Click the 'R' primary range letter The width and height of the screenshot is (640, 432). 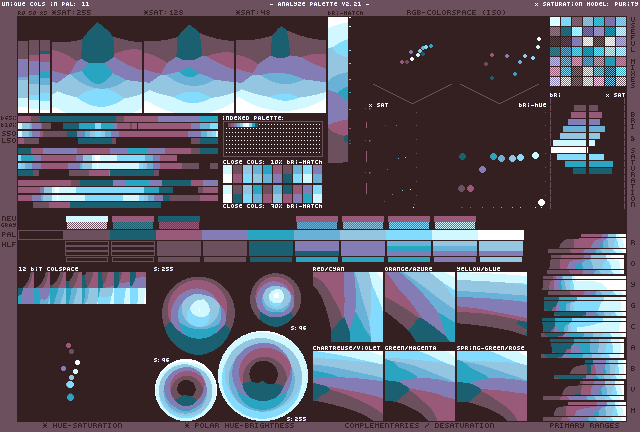click(633, 243)
